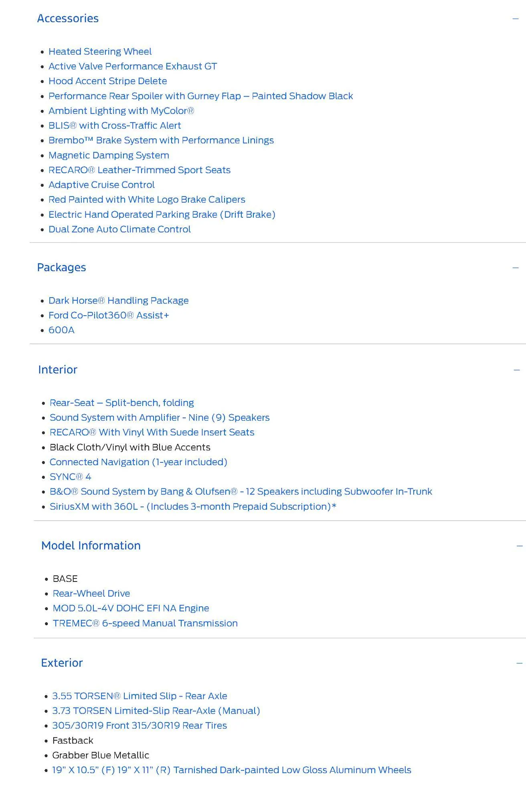
Task: Select Brembo Brake System with Performance Linings
Action: (161, 140)
